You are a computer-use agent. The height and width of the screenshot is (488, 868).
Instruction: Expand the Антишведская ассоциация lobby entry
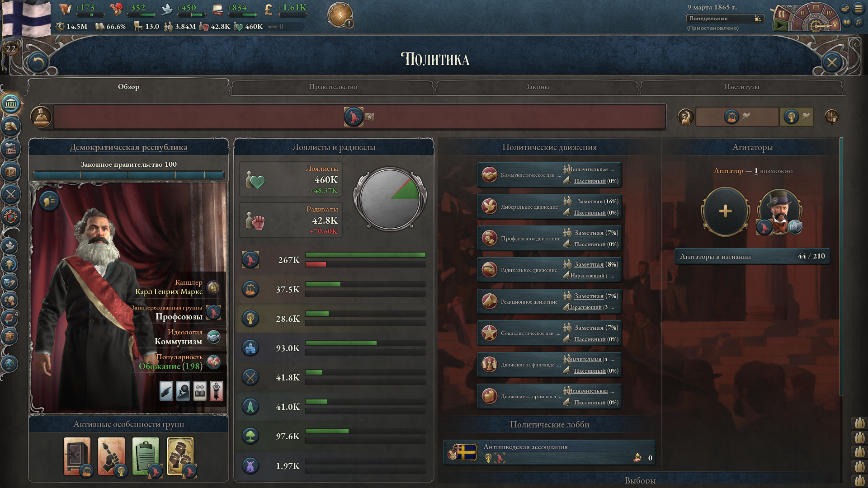click(x=549, y=452)
